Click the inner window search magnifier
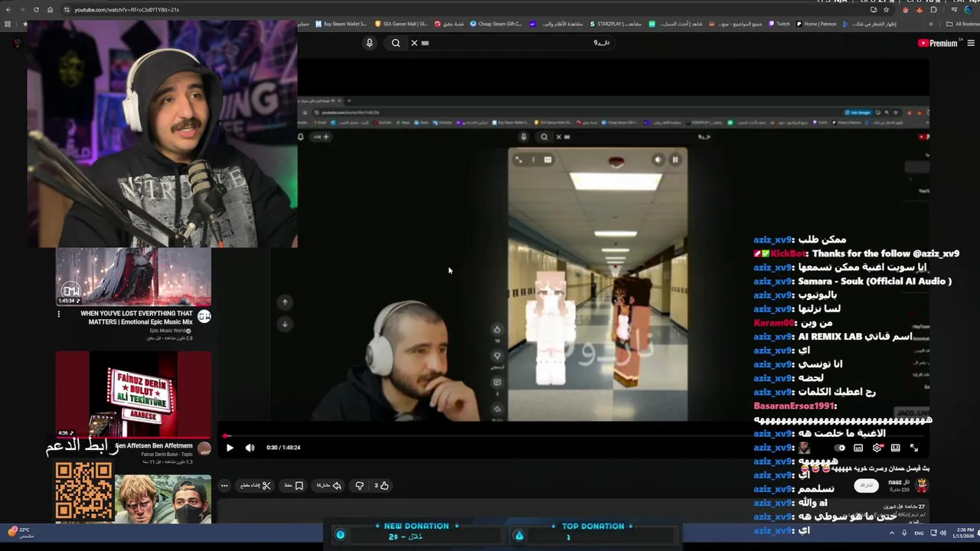This screenshot has height=551, width=980. pyautogui.click(x=544, y=137)
